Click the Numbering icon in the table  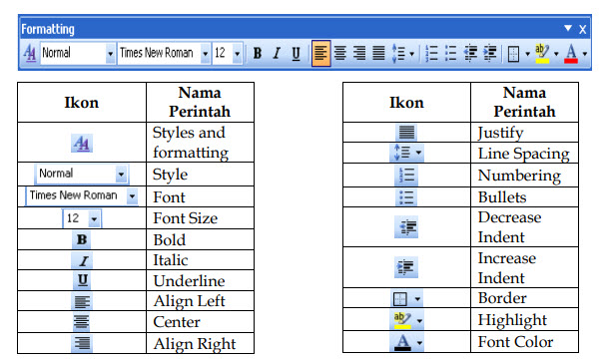coord(406,176)
